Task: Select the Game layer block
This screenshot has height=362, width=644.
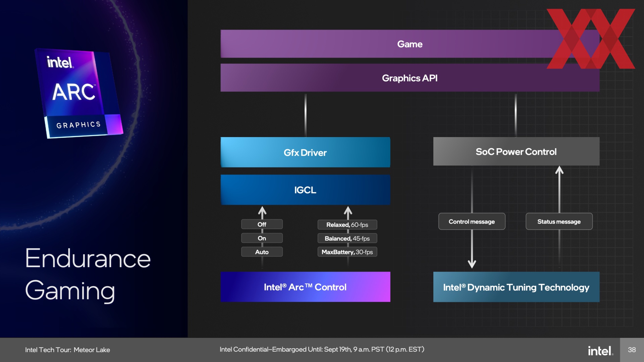Action: [410, 44]
